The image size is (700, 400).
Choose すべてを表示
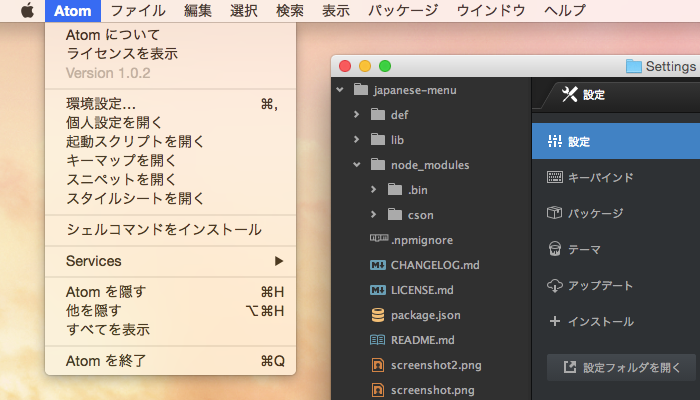click(171, 329)
